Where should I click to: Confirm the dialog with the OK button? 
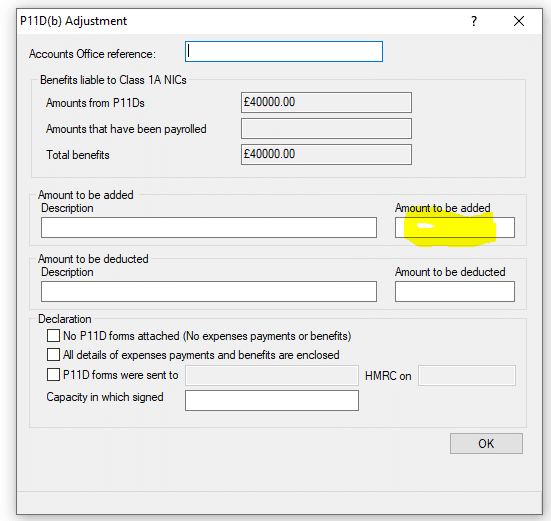coord(486,443)
